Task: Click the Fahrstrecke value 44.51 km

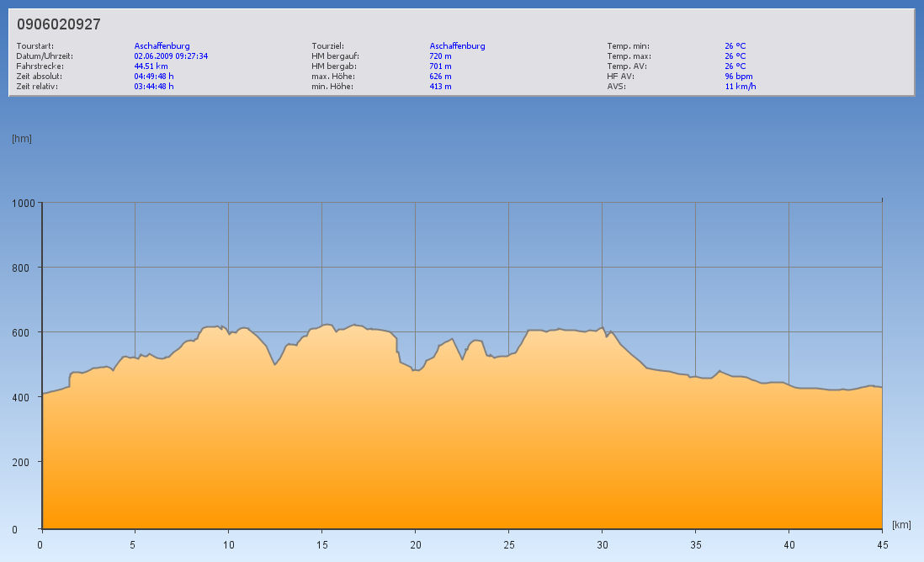Action: (151, 66)
